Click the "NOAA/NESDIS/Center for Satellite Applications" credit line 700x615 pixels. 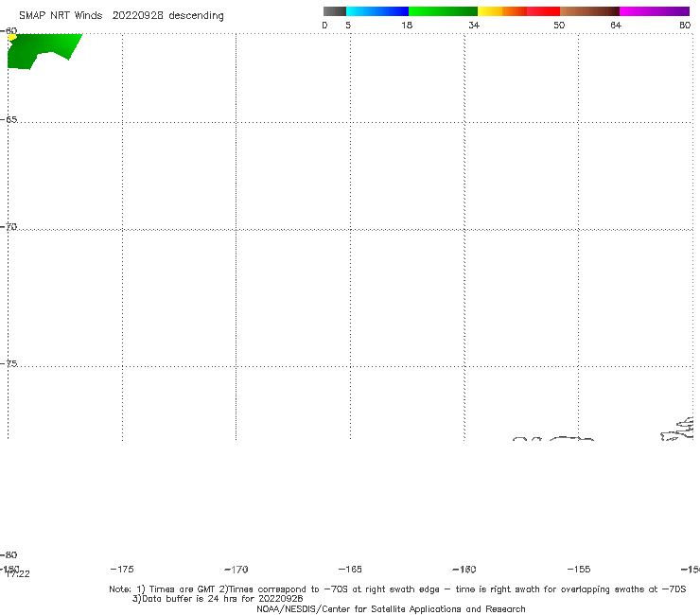(x=391, y=608)
